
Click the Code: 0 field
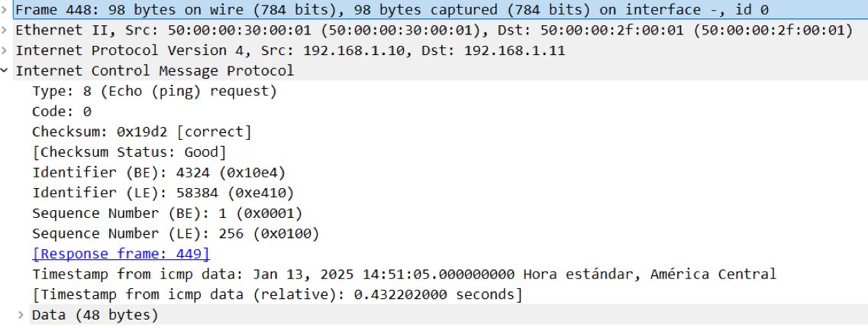pyautogui.click(x=62, y=112)
